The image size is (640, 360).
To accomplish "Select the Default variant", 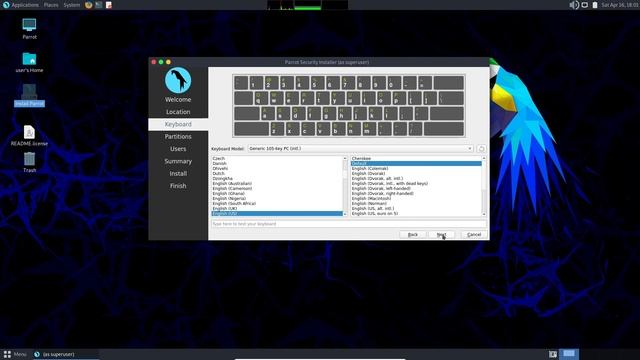I will pos(416,163).
